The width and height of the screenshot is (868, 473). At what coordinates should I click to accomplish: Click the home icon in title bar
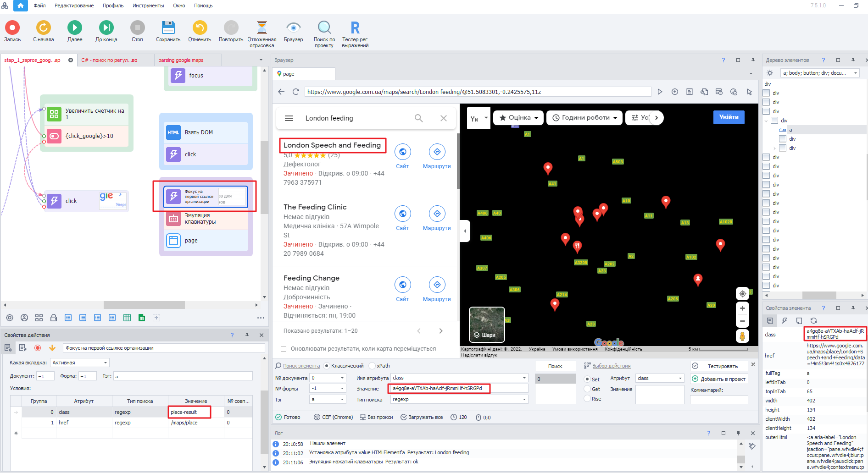pos(20,5)
